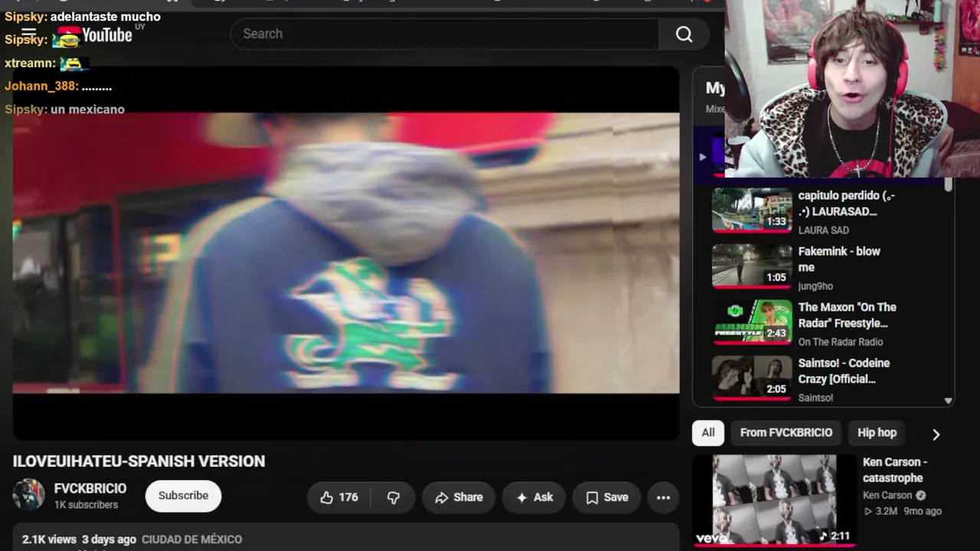This screenshot has height=551, width=980.
Task: Click the '3.2M 9mo ago' video stats
Action: [x=902, y=511]
